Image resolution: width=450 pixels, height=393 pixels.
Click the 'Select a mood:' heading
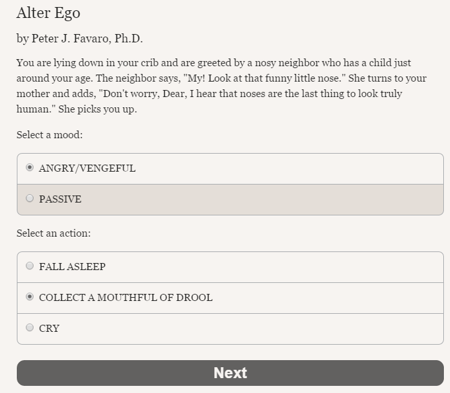[49, 135]
